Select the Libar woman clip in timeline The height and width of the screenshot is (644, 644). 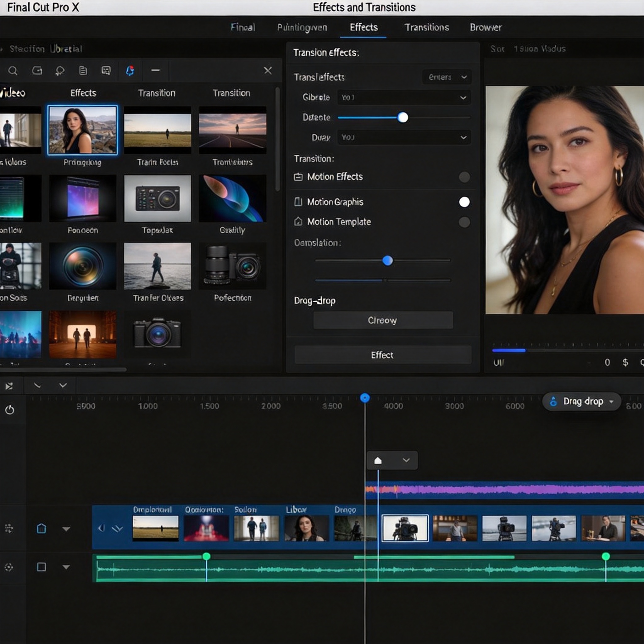click(306, 528)
